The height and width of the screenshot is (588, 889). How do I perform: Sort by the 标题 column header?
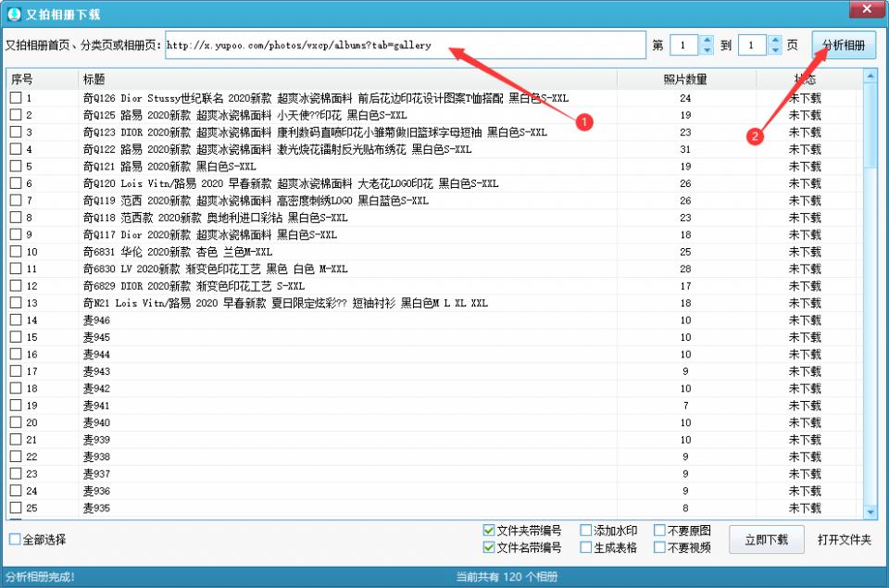[347, 79]
